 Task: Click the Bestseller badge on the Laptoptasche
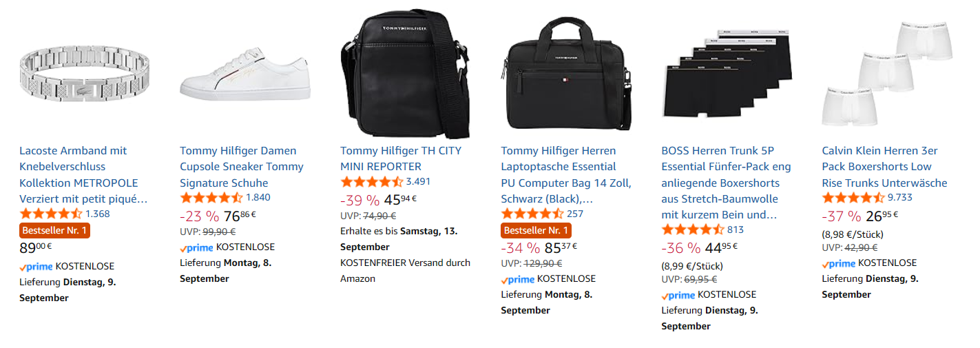[x=536, y=230]
